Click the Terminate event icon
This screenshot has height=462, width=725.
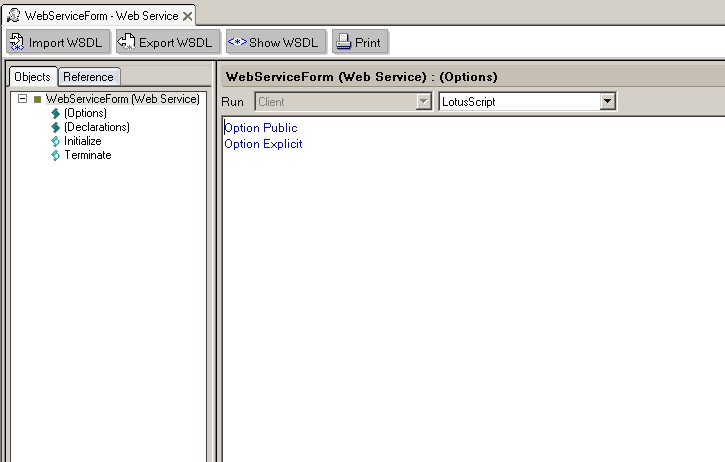click(55, 155)
